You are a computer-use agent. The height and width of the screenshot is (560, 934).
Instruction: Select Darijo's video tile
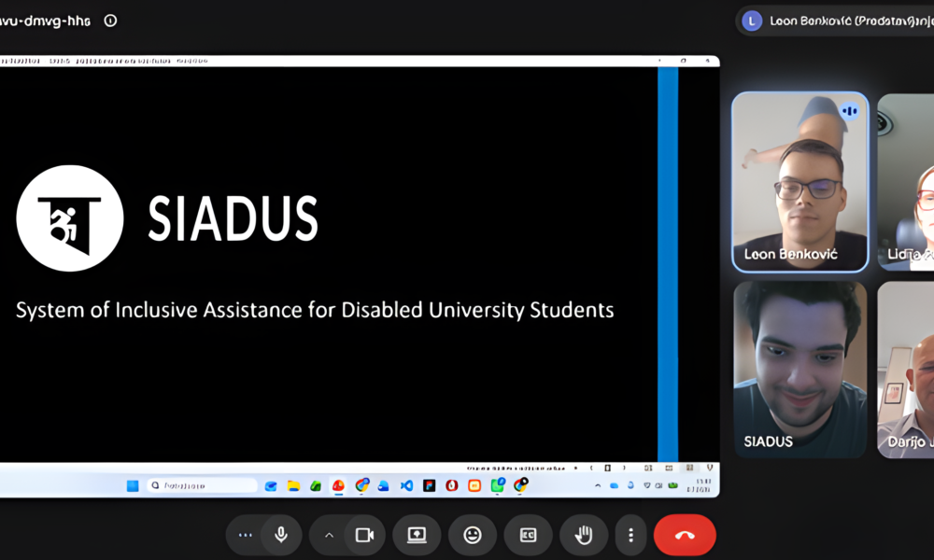[906, 370]
